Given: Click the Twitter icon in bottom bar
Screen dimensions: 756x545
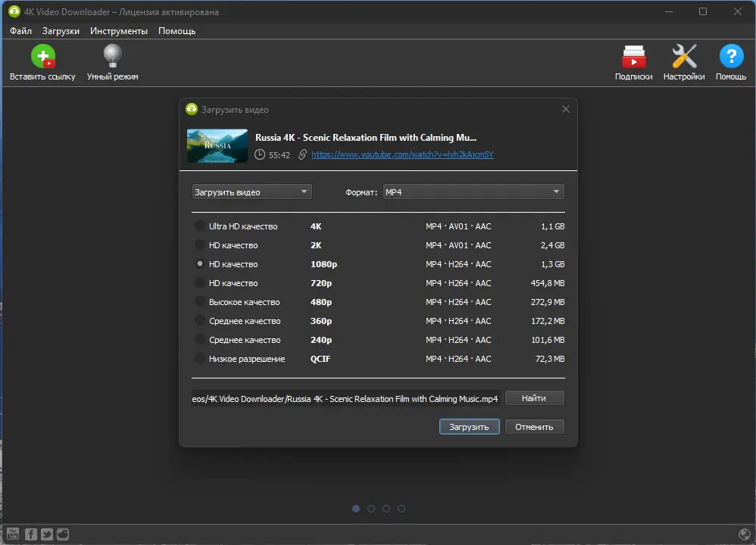Looking at the screenshot, I should click(x=47, y=534).
